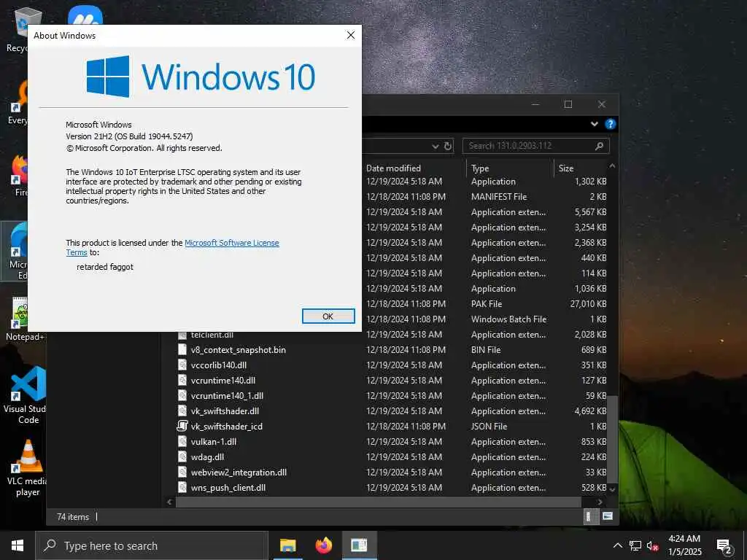
Task: Minimize the File Explorer window
Action: [535, 104]
